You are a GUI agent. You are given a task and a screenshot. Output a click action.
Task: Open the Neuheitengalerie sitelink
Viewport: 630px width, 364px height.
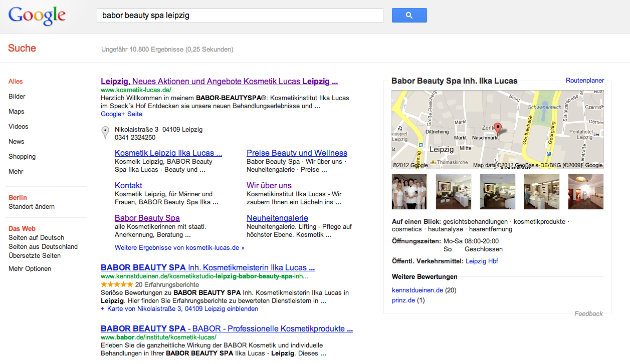click(x=277, y=218)
